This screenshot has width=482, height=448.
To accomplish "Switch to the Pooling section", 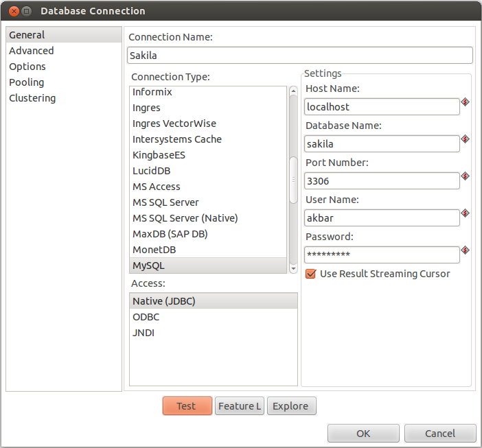I will [27, 82].
